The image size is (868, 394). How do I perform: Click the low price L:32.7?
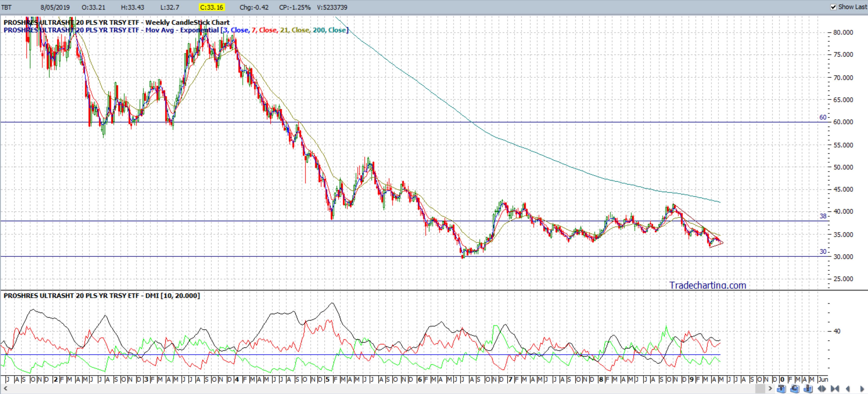click(x=170, y=7)
